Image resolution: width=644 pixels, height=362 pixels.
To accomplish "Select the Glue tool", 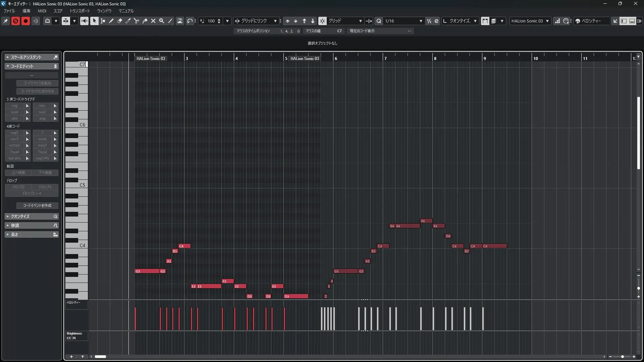I will (x=145, y=21).
